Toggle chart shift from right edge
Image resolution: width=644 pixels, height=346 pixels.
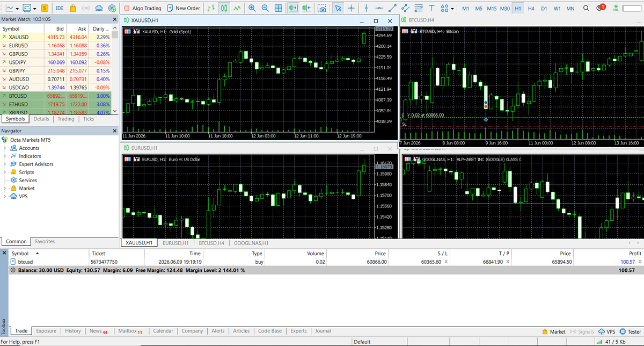306,8
